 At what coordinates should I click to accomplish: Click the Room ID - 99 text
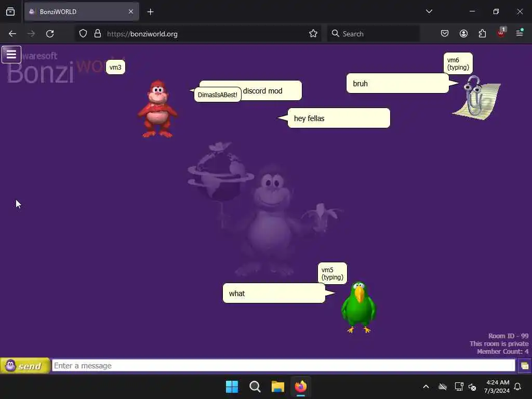pos(508,336)
